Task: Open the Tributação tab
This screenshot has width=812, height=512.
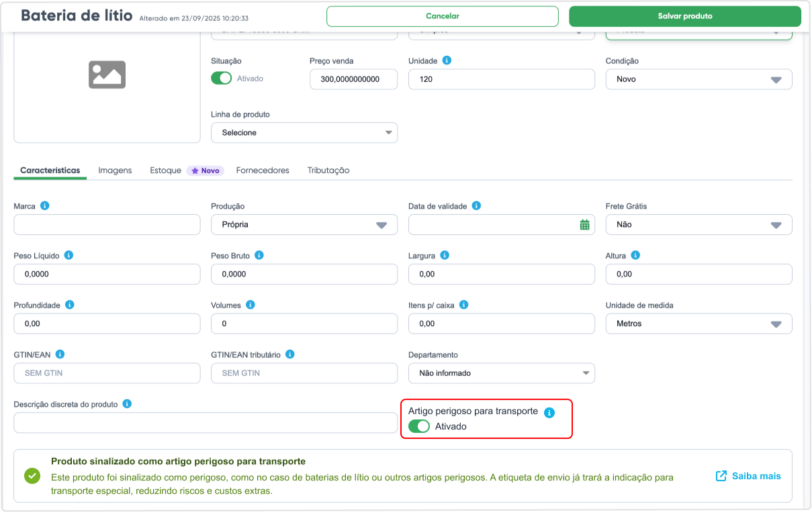Action: [x=328, y=170]
